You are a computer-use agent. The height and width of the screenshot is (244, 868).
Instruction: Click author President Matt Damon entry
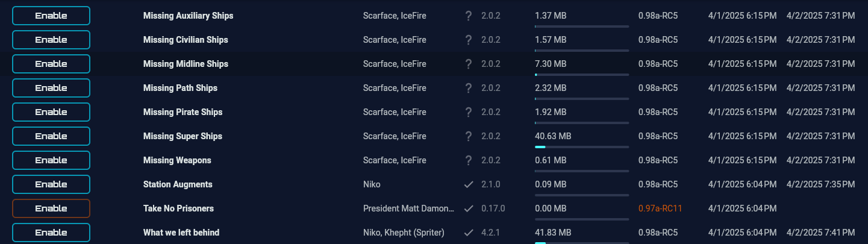(x=409, y=208)
